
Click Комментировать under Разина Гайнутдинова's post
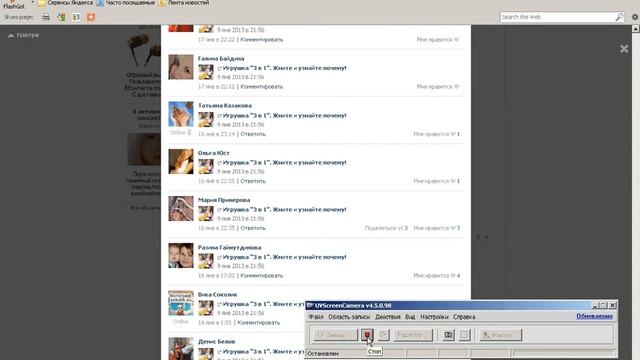point(262,276)
